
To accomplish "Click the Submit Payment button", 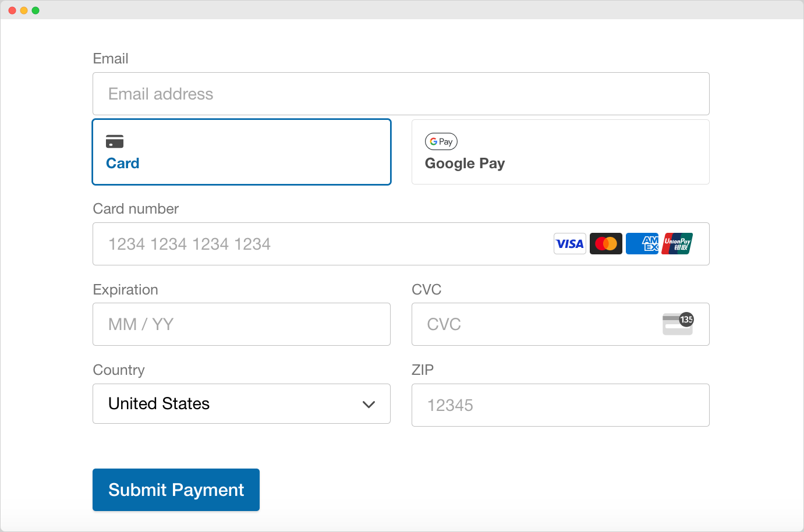I will pos(176,490).
